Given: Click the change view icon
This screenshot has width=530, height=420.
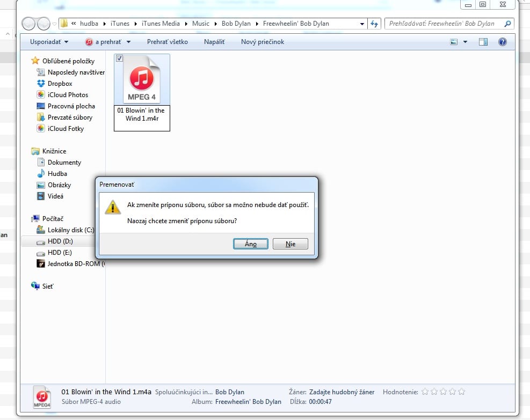Looking at the screenshot, I should (454, 42).
